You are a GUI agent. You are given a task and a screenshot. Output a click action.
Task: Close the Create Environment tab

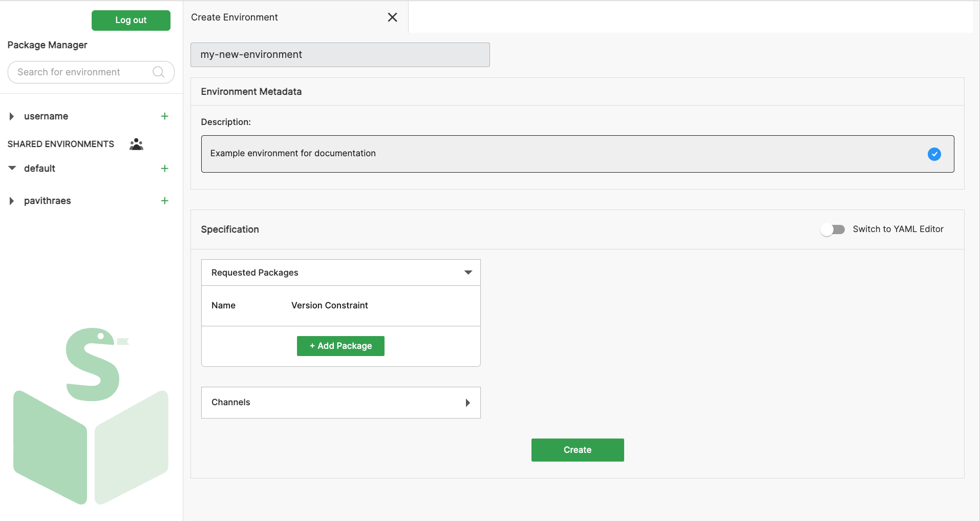[392, 17]
